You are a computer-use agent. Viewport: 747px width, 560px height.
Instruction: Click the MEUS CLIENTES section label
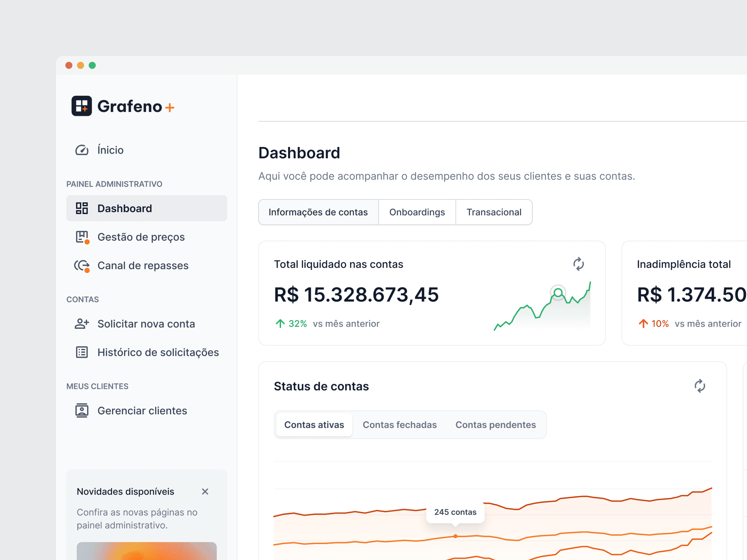(97, 386)
